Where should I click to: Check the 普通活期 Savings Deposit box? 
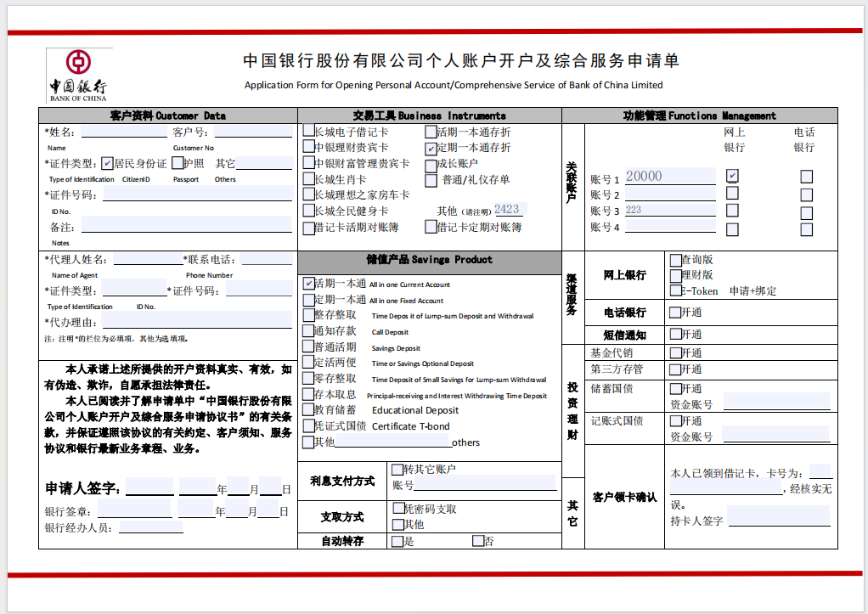tap(309, 346)
